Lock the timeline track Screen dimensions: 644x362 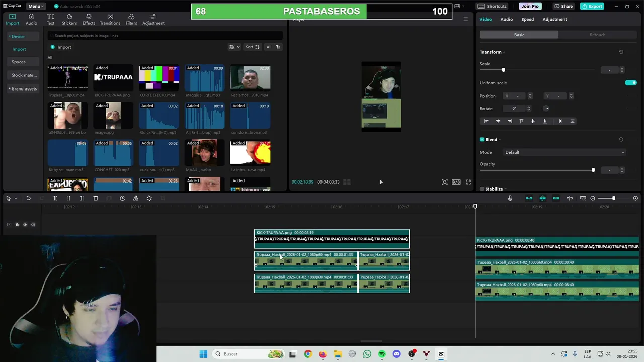(x=17, y=225)
